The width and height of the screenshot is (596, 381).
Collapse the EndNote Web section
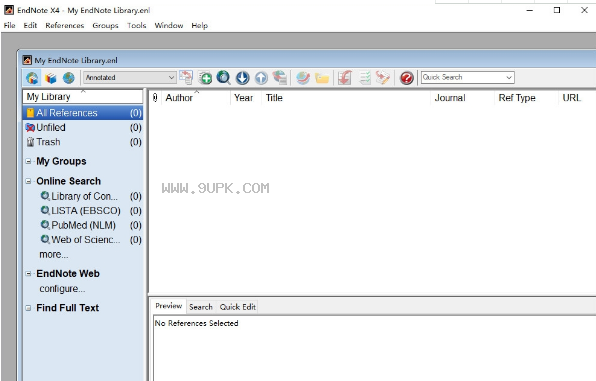click(x=28, y=274)
